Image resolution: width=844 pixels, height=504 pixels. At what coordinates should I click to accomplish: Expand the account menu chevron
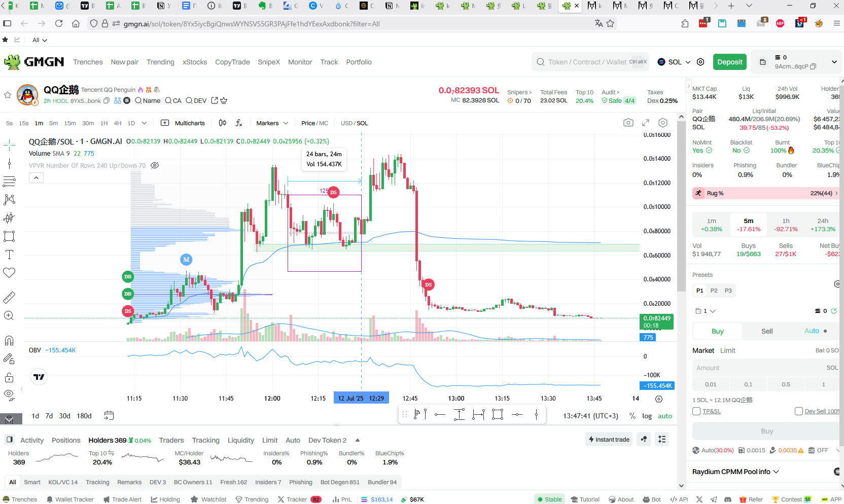[x=834, y=62]
